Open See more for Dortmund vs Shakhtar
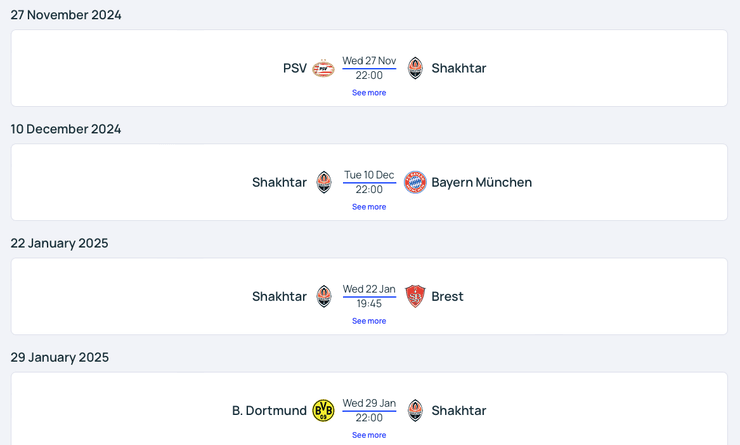This screenshot has height=445, width=740. (x=369, y=435)
